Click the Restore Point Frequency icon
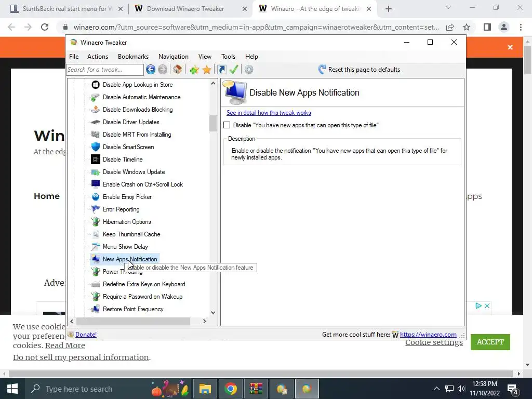 coord(96,309)
